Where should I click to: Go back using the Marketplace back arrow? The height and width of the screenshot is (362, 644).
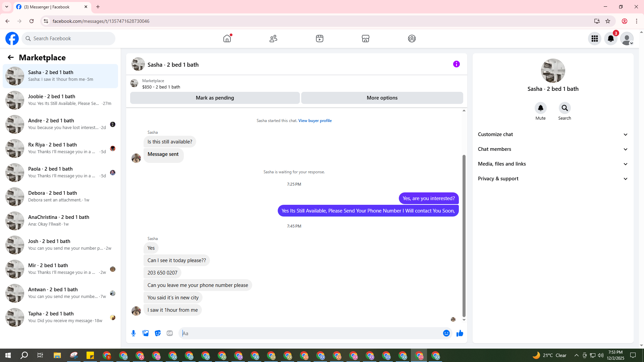[11, 57]
